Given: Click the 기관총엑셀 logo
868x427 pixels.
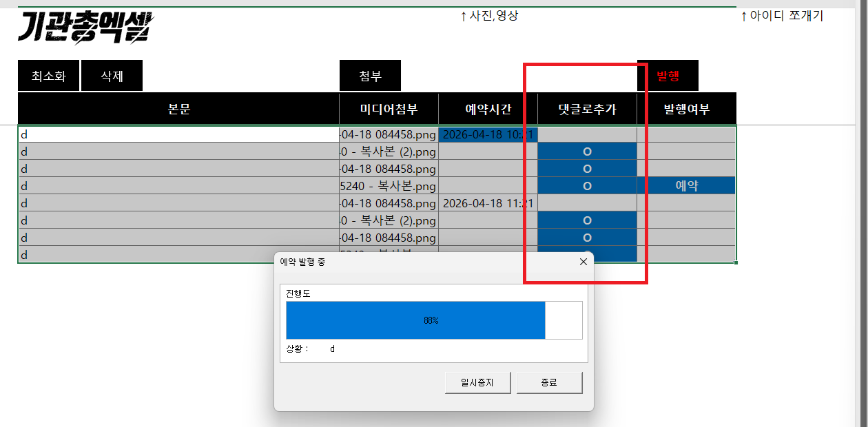Looking at the screenshot, I should pos(86,28).
